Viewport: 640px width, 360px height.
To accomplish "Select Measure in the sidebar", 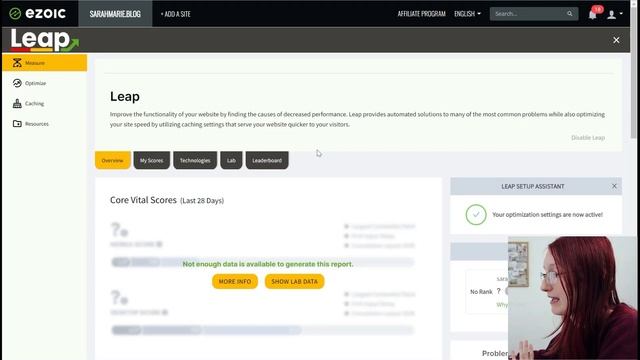I will pyautogui.click(x=44, y=63).
